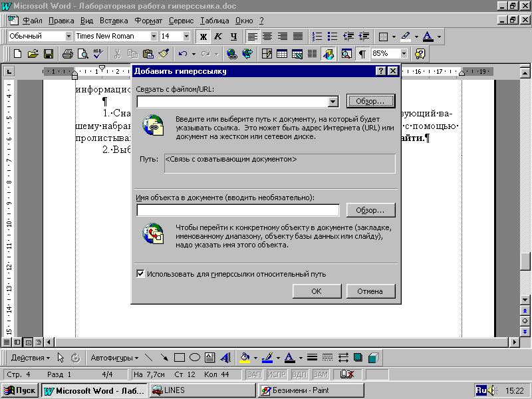This screenshot has height=399, width=532.
Task: Toggle underline Ч formatting
Action: [x=234, y=37]
